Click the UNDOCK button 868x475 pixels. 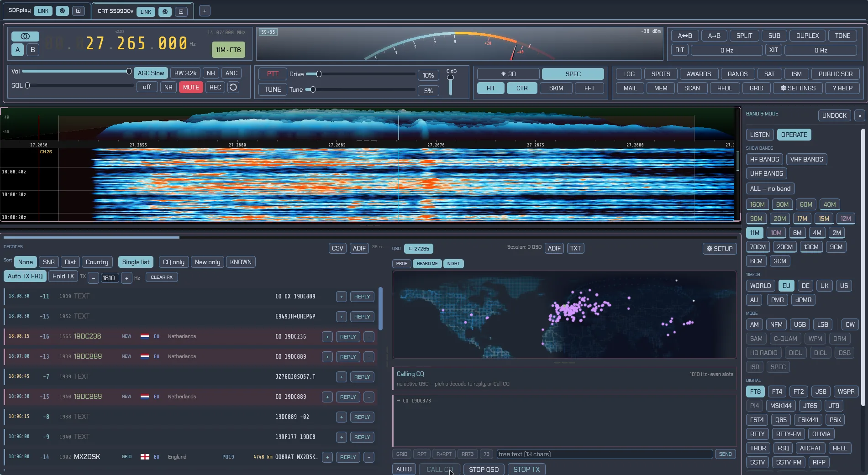coord(834,116)
